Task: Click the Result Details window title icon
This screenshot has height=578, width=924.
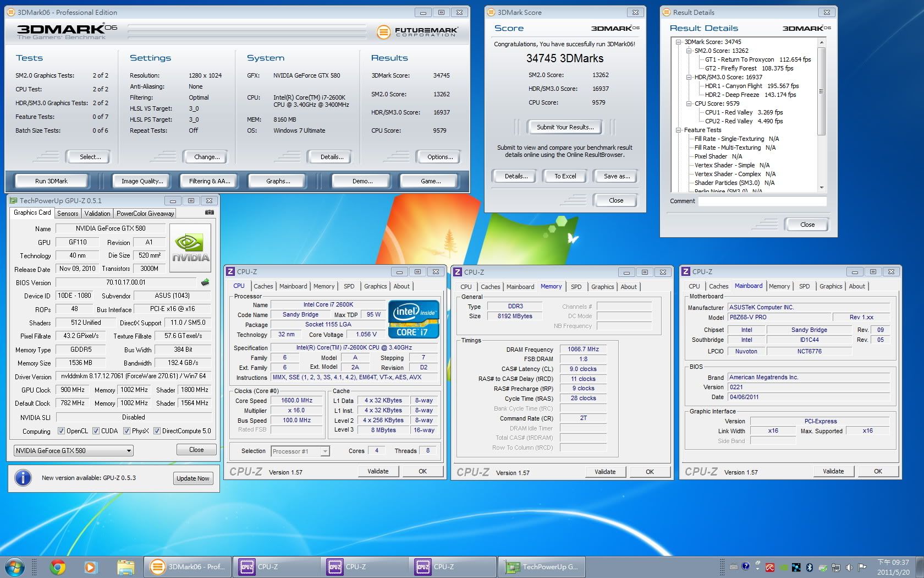Action: click(667, 12)
